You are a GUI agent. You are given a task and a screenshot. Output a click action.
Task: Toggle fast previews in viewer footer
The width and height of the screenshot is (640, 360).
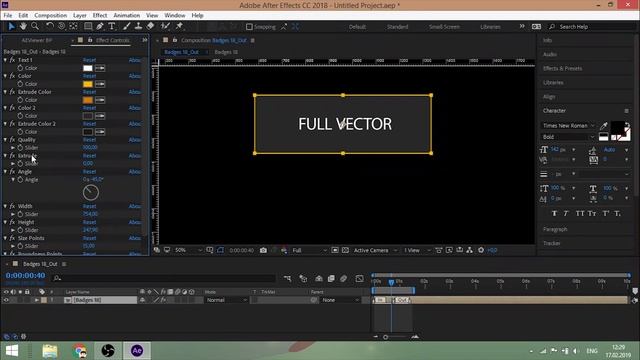point(449,250)
